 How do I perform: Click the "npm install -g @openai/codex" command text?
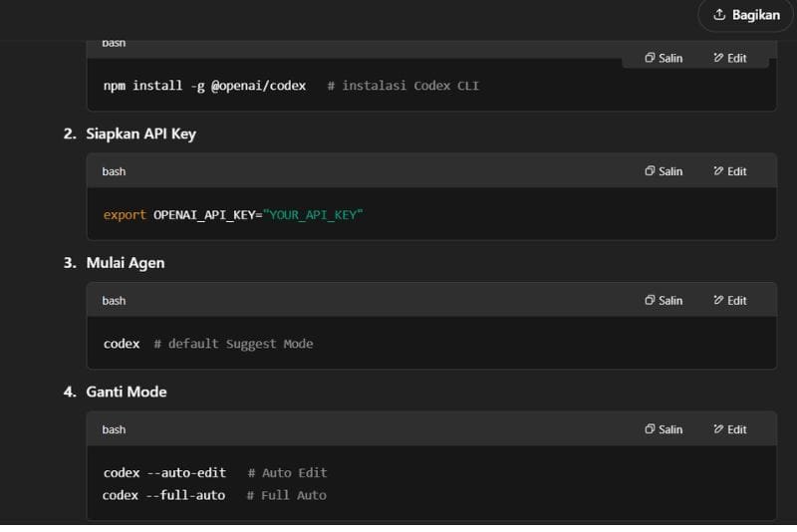click(205, 86)
